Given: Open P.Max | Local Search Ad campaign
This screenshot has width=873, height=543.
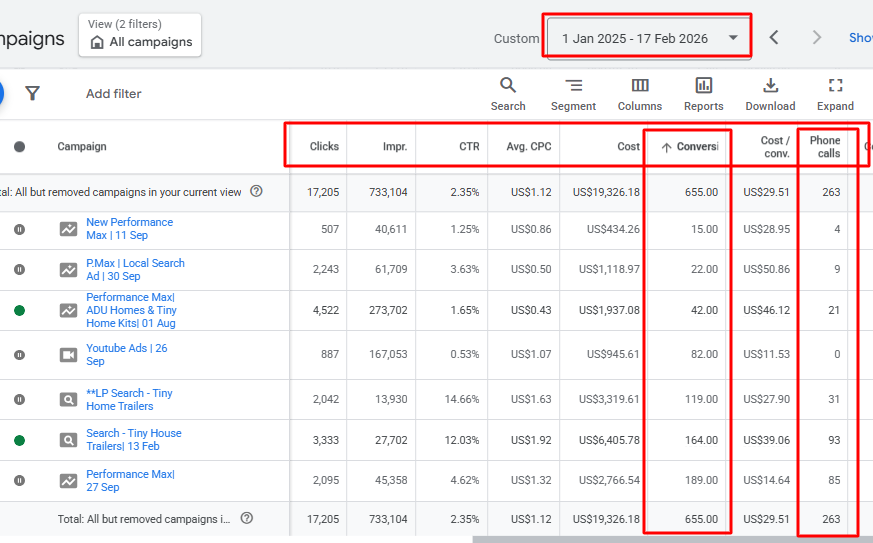Looking at the screenshot, I should pyautogui.click(x=135, y=270).
